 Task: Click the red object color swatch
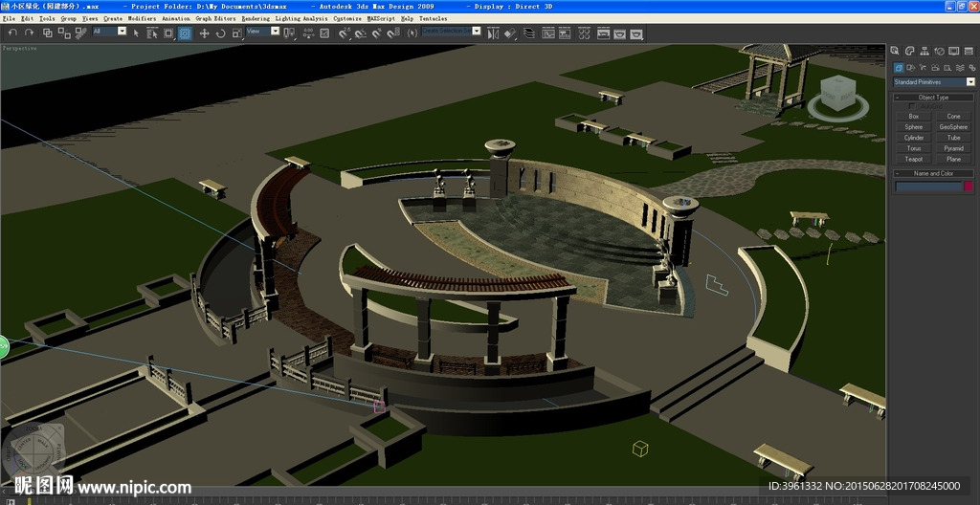pyautogui.click(x=969, y=187)
